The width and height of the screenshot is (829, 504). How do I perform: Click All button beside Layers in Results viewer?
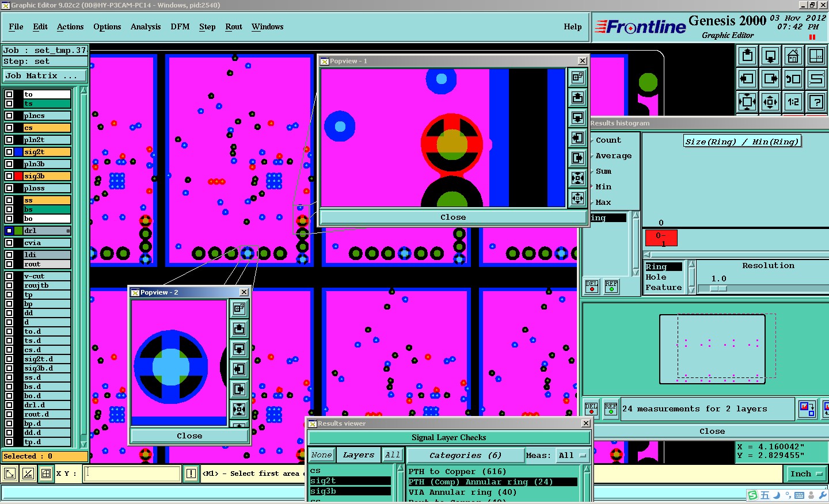pyautogui.click(x=393, y=455)
